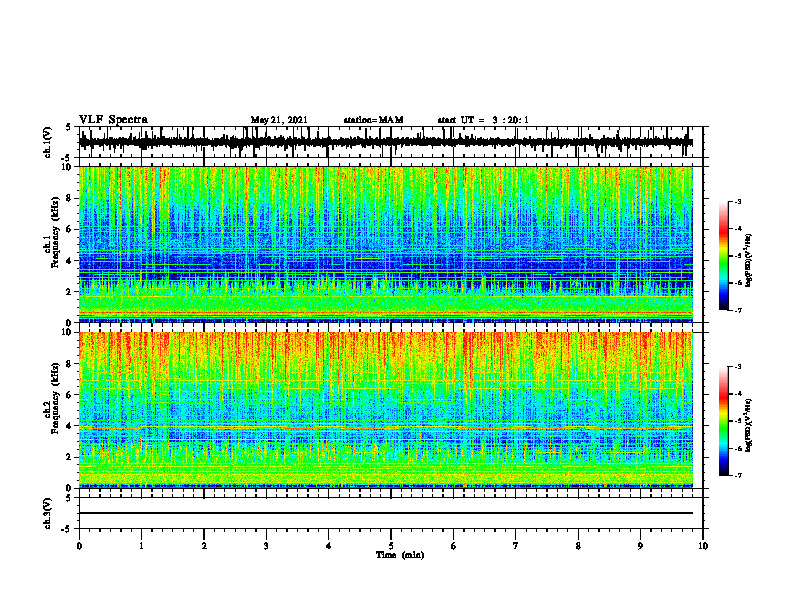Click time axis tick label "6"
The height and width of the screenshot is (612, 792).
[454, 546]
